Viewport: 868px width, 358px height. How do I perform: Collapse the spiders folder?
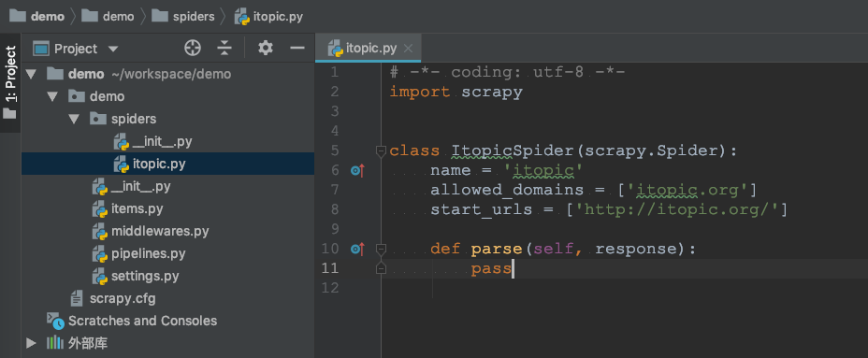click(x=74, y=119)
